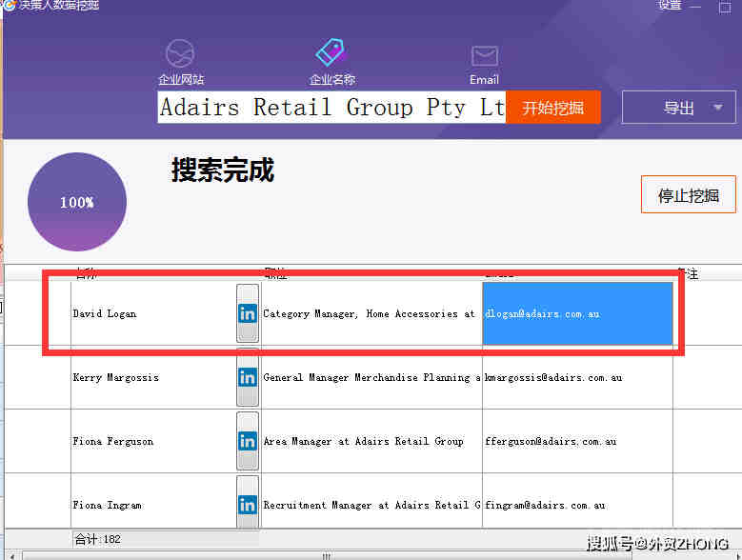Click General Manager Merchandise Planning cell
Viewport: 742px width, 560px height.
coord(371,377)
